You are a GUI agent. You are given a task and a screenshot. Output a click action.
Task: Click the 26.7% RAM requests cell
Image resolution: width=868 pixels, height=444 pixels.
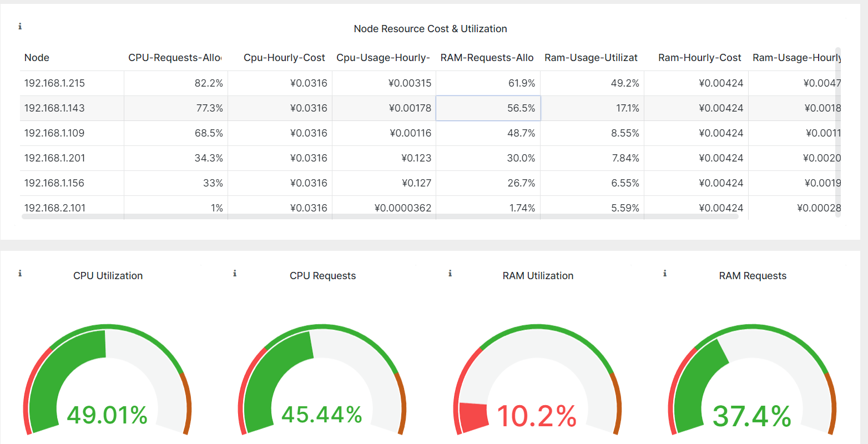488,183
